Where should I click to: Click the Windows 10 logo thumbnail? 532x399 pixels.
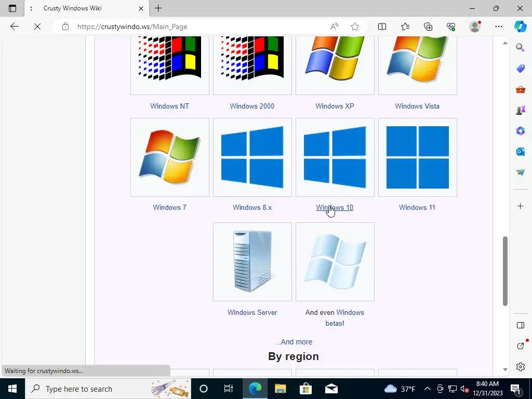[x=335, y=157]
